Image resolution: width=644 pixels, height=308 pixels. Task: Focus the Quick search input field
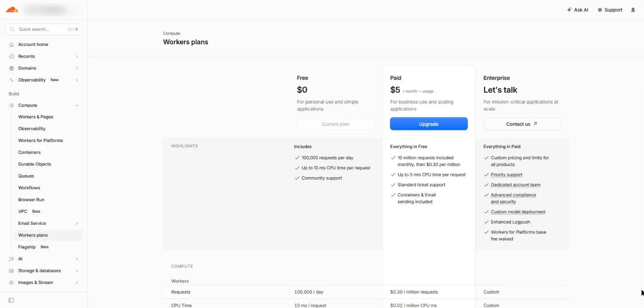pyautogui.click(x=44, y=29)
